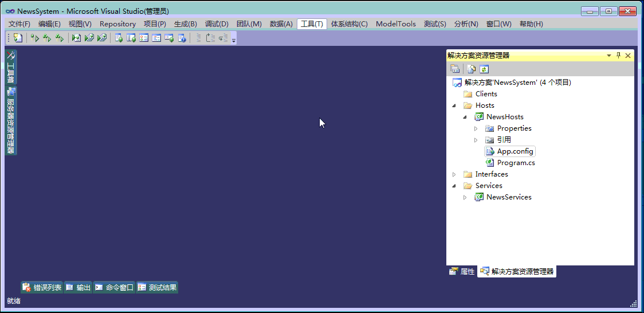644x313 pixels.
Task: Expand the 引用 references node
Action: point(476,140)
